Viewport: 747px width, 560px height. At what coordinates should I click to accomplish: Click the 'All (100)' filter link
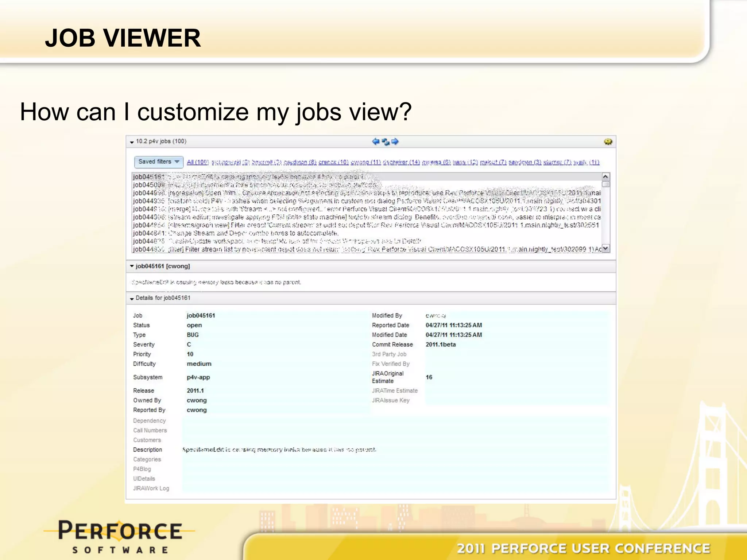pos(198,162)
